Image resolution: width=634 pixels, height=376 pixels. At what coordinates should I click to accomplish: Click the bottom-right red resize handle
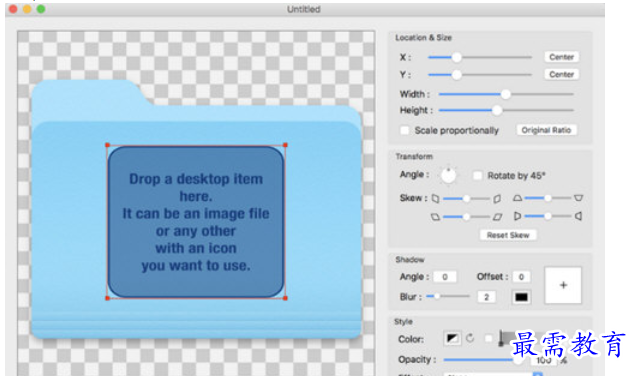point(285,298)
